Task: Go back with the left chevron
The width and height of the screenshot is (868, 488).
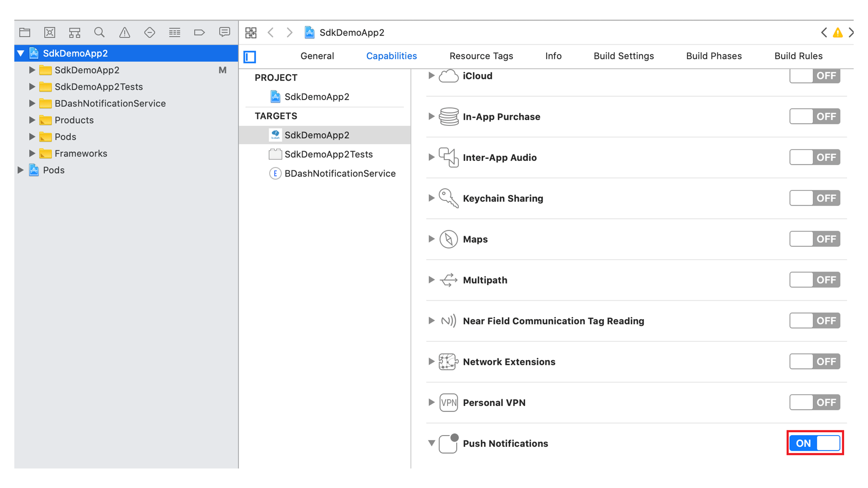Action: pyautogui.click(x=271, y=33)
